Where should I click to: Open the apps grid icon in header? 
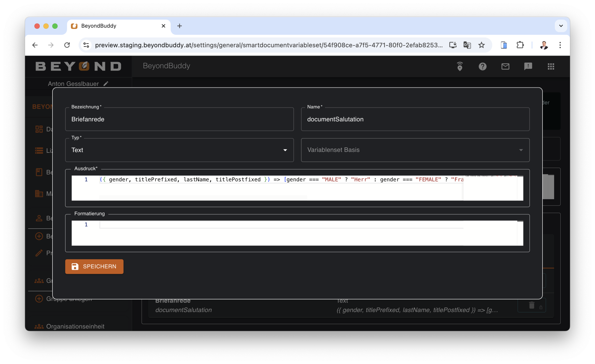pos(551,66)
